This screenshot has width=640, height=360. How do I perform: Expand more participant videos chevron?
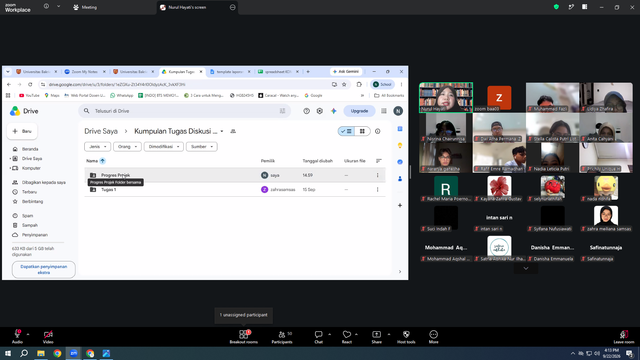point(526,268)
